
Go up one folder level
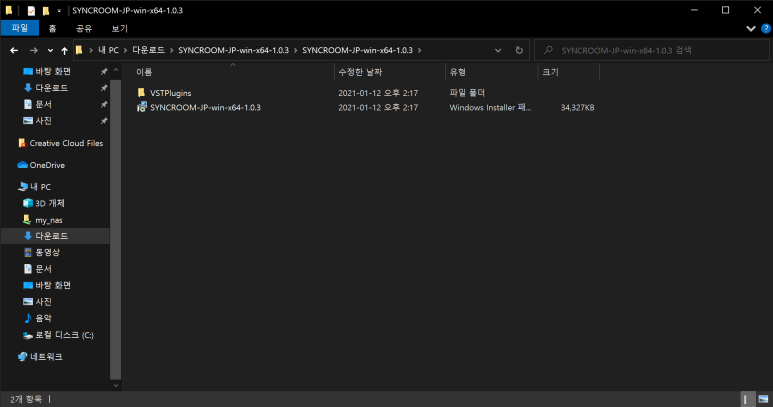(x=65, y=50)
